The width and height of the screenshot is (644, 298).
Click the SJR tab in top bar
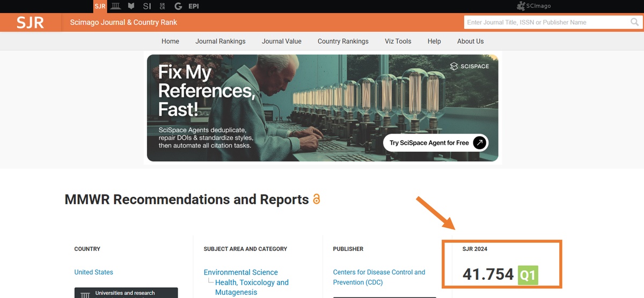click(x=100, y=6)
